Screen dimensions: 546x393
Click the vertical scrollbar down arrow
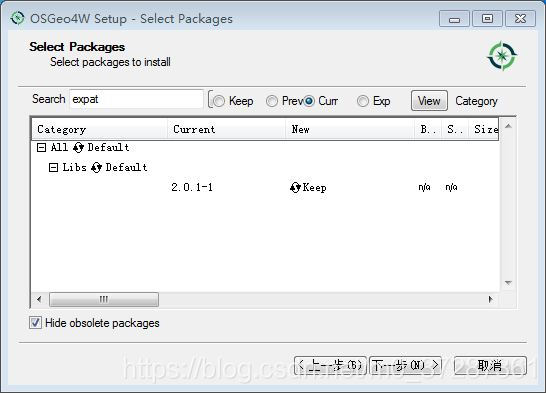508,283
